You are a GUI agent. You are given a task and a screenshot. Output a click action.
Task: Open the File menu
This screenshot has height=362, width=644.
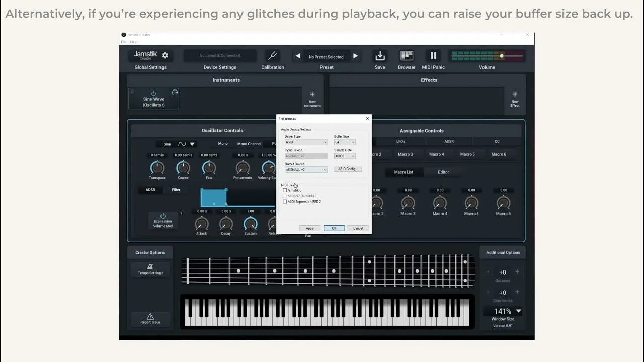[124, 42]
